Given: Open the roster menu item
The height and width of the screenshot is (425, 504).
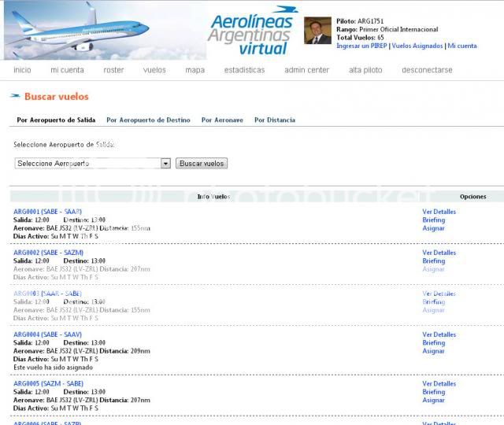Looking at the screenshot, I should [x=113, y=70].
